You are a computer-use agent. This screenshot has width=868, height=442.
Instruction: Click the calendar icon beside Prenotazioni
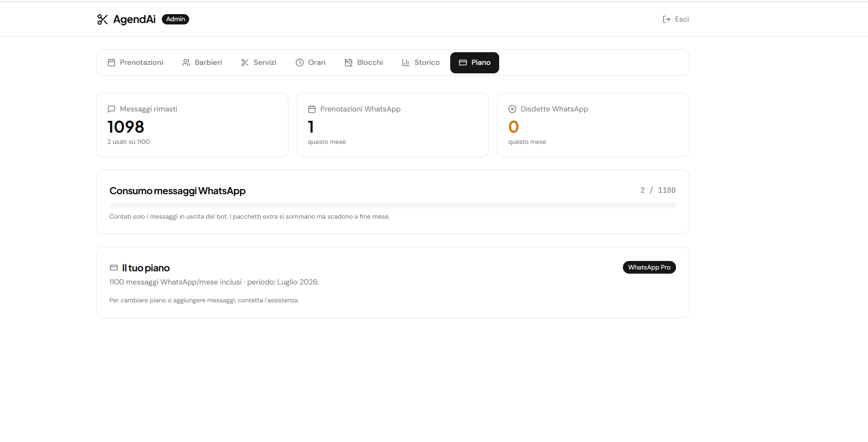pos(111,63)
